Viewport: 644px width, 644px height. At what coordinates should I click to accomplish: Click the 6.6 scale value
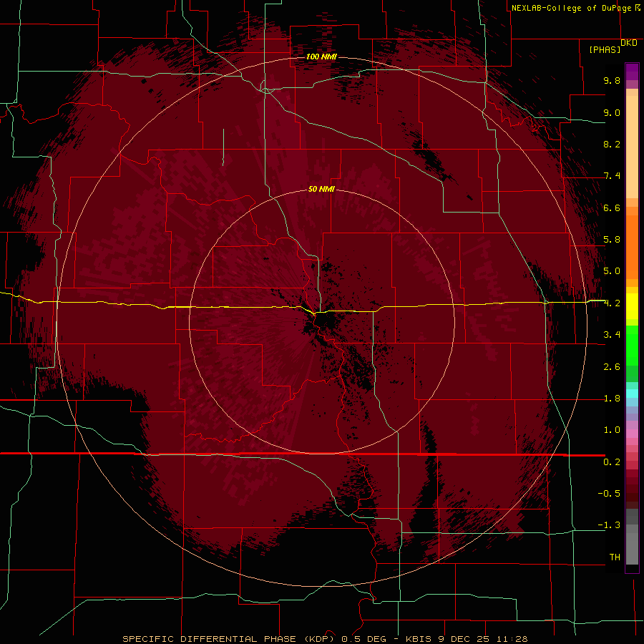(612, 208)
